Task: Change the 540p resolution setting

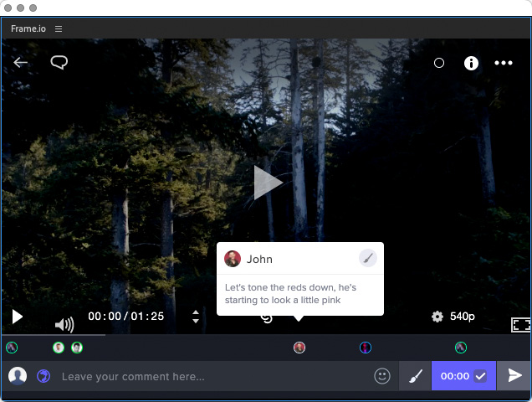Action: 462,317
